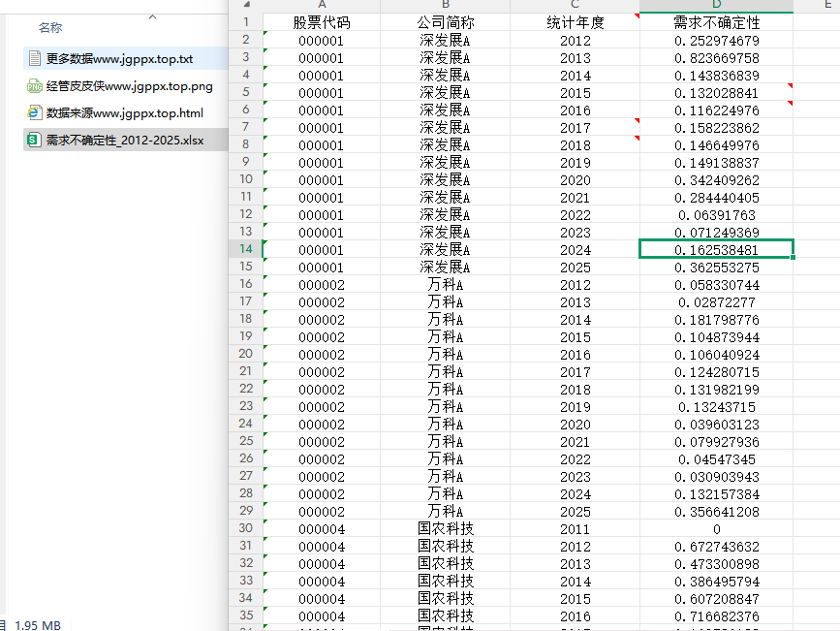Sort files by the 名称 column header
Viewport: 840px width, 631px height.
point(50,27)
